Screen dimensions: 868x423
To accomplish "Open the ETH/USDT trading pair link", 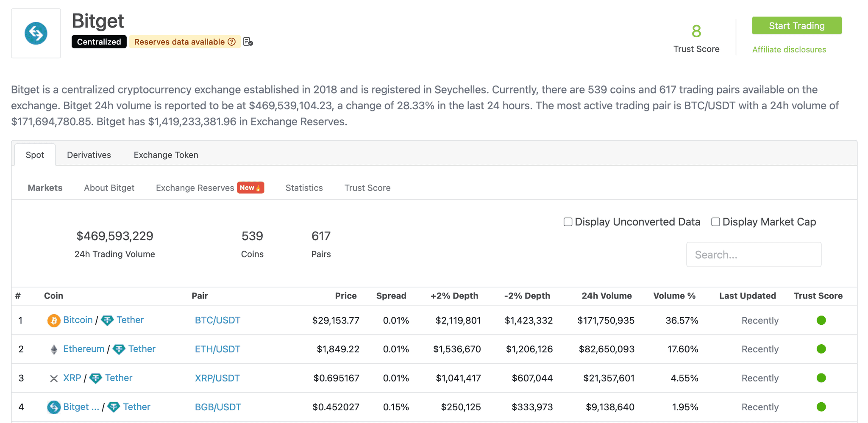I will pyautogui.click(x=217, y=349).
